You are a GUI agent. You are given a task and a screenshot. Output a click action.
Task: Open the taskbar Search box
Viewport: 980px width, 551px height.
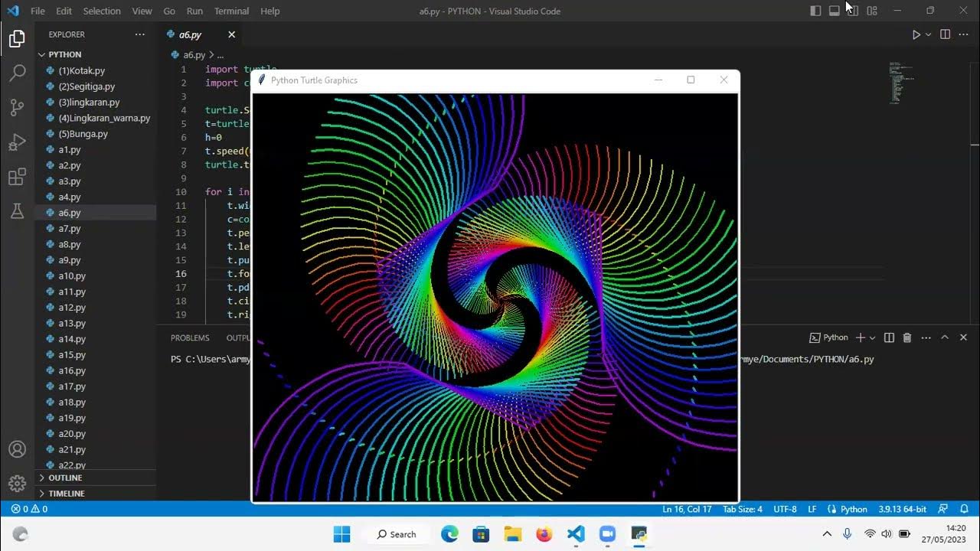pyautogui.click(x=397, y=534)
